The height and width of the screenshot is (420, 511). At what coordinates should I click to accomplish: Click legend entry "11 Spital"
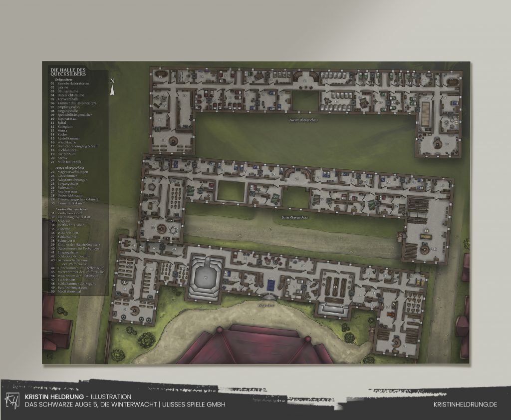pyautogui.click(x=58, y=123)
